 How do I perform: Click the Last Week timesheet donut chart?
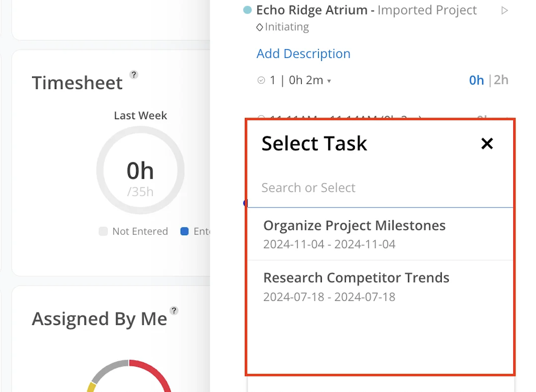click(140, 170)
